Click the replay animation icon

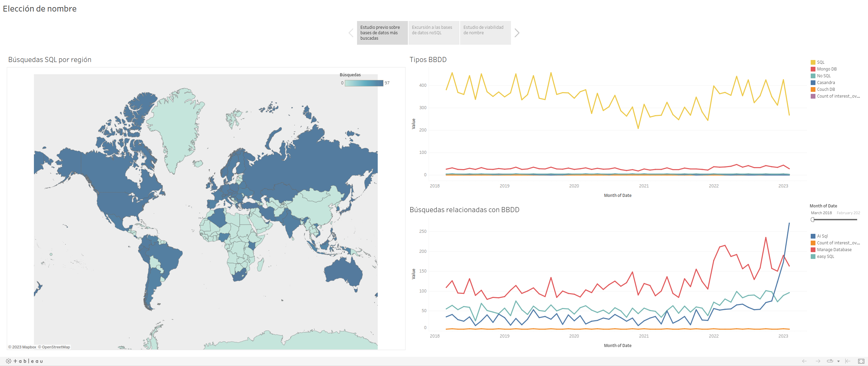[x=830, y=361]
